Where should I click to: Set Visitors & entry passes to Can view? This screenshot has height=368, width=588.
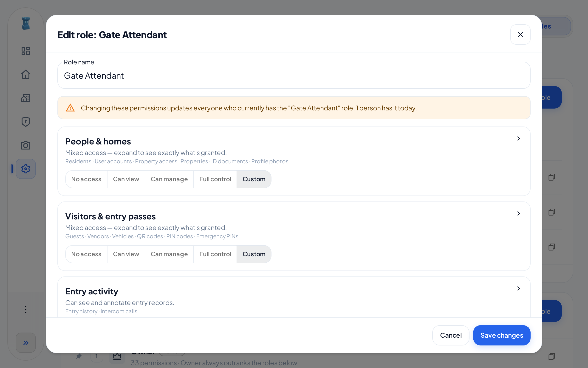[x=126, y=254]
